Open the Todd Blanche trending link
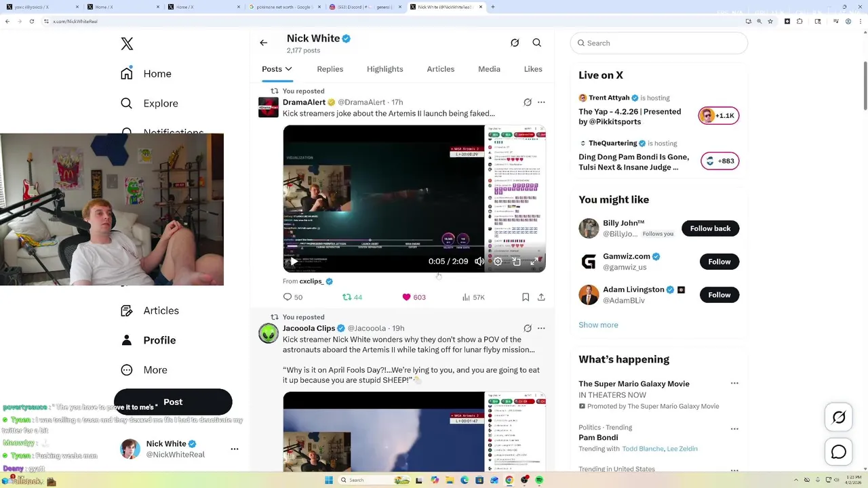Viewport: 868px width, 488px height. pos(642,449)
